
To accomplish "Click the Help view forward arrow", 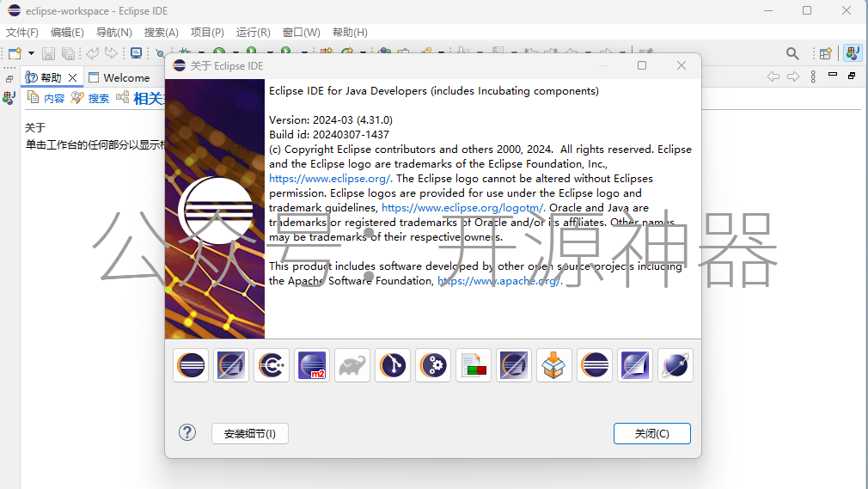I will pos(793,76).
